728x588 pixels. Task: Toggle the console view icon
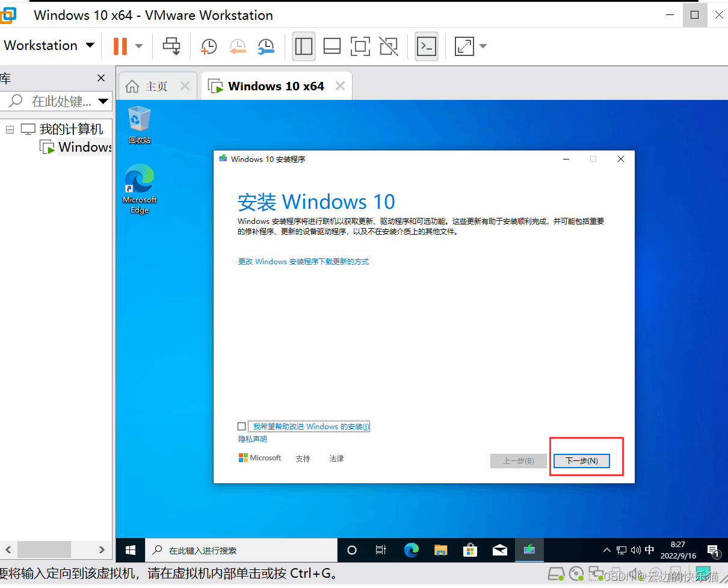tap(427, 46)
